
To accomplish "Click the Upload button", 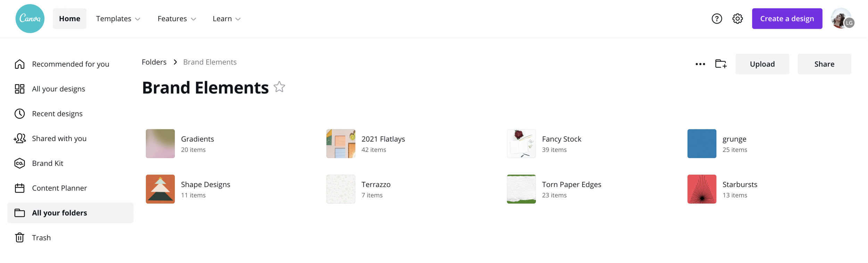I will (x=762, y=64).
